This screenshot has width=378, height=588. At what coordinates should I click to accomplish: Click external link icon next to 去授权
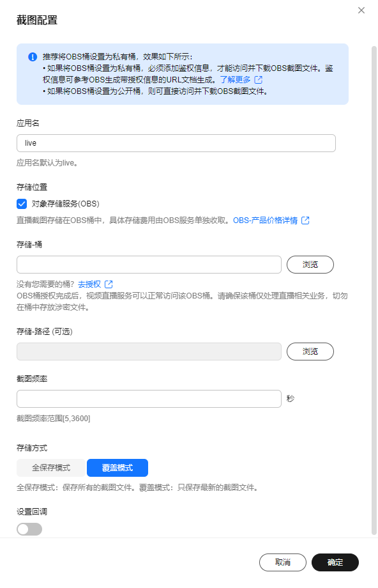tap(109, 284)
